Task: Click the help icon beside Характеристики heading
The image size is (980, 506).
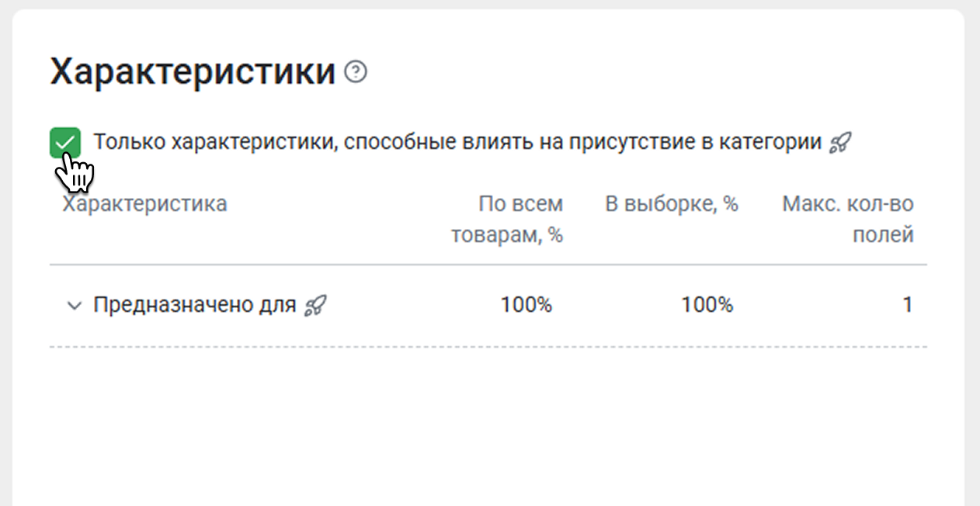Action: point(356,73)
